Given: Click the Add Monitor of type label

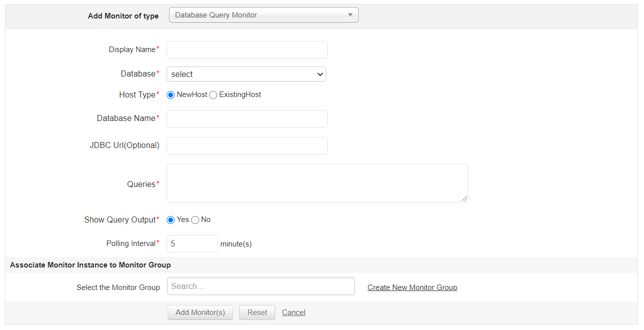Looking at the screenshot, I should coord(123,16).
